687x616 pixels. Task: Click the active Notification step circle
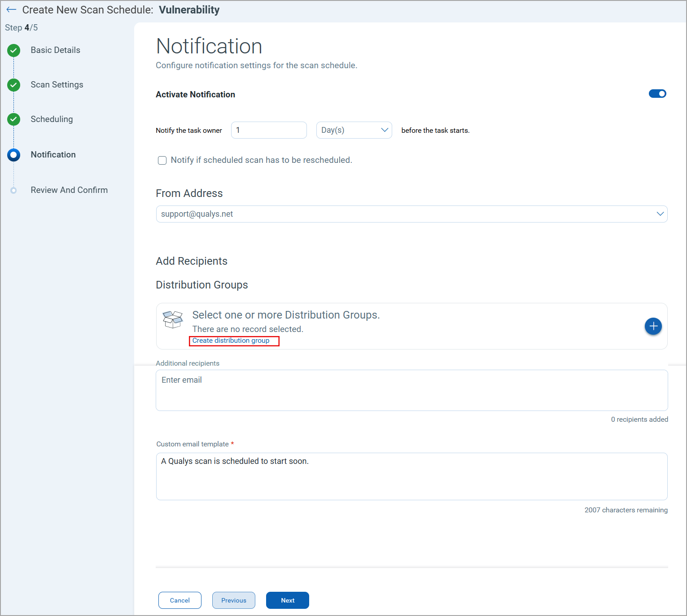pos(13,155)
